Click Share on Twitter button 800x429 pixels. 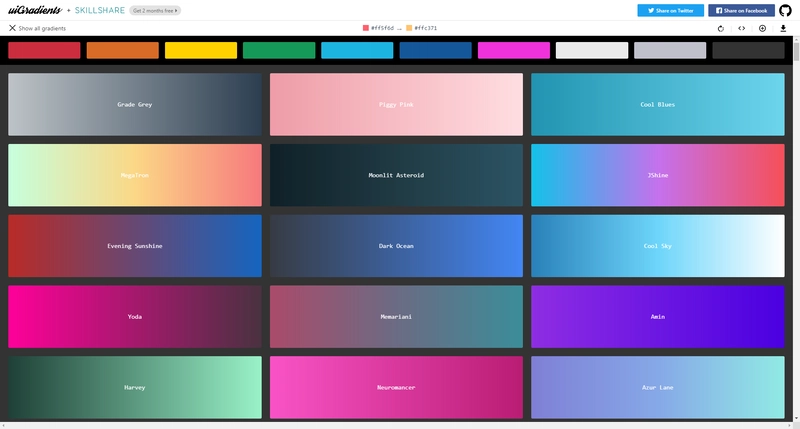pos(670,10)
